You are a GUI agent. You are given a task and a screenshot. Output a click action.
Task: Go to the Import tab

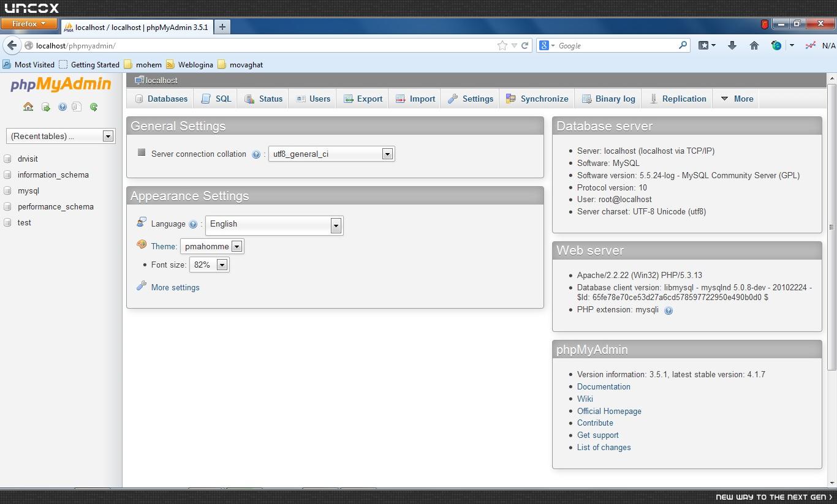[415, 99]
